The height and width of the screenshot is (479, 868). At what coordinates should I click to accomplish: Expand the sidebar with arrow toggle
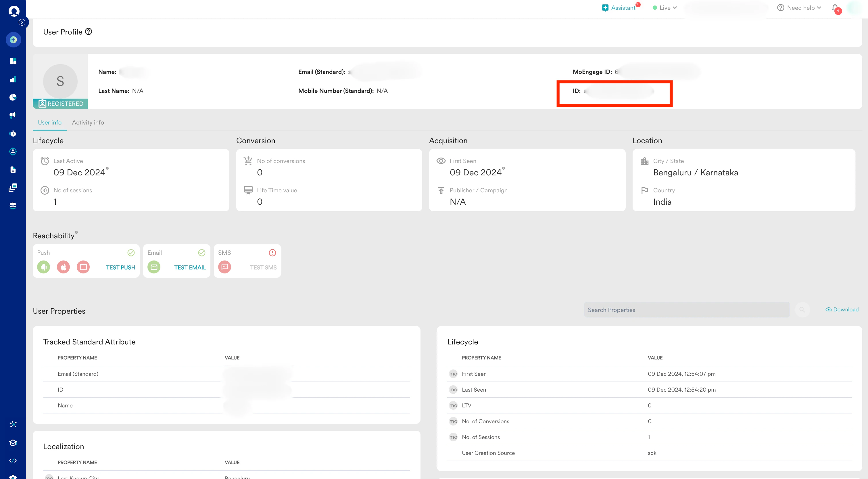22,22
